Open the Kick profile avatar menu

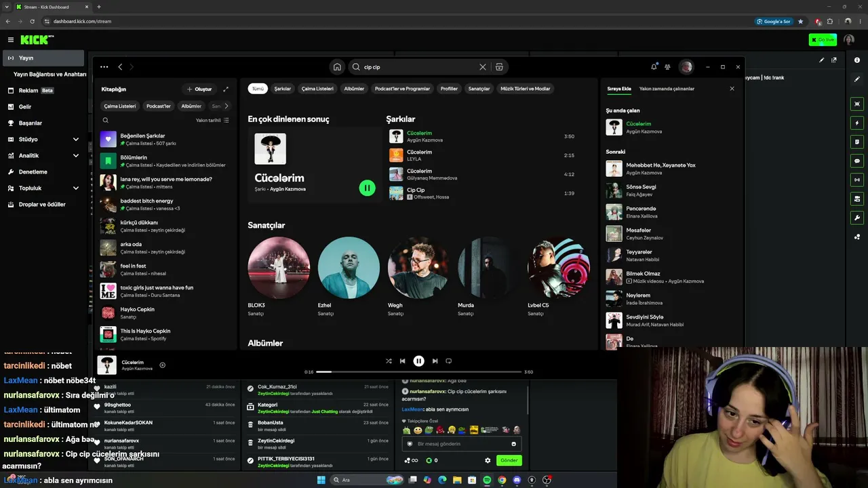pos(849,40)
